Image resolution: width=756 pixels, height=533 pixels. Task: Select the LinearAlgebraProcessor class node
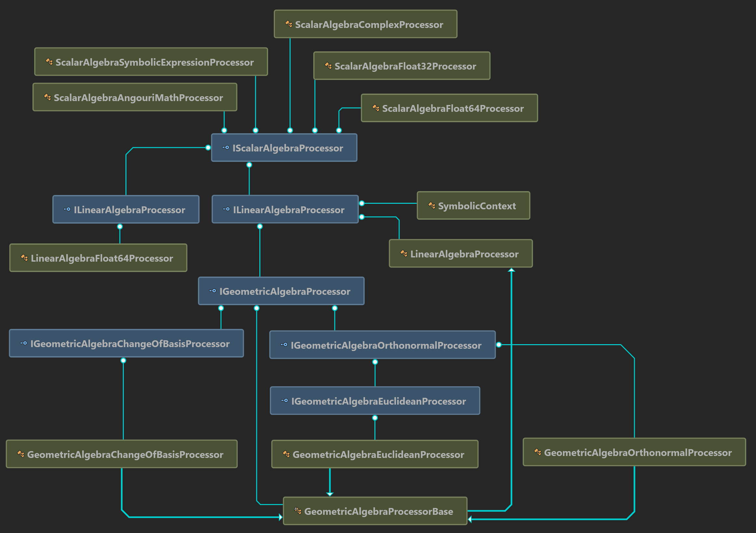click(x=460, y=253)
